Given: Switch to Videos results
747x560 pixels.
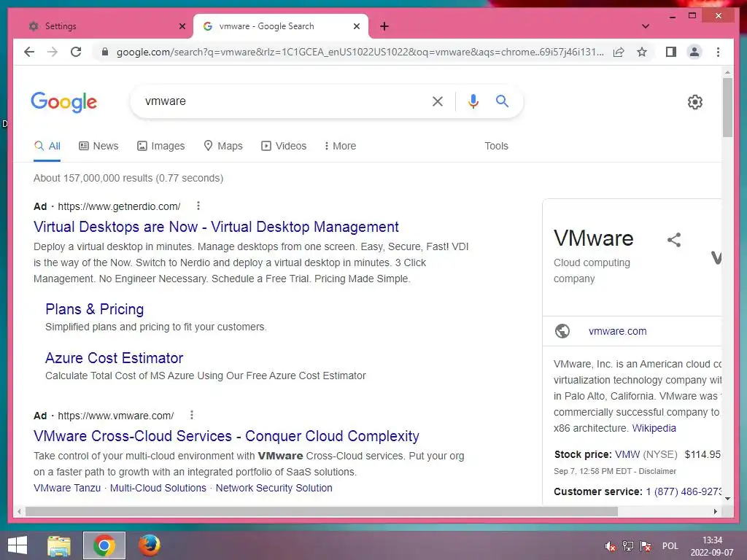Looking at the screenshot, I should [284, 146].
